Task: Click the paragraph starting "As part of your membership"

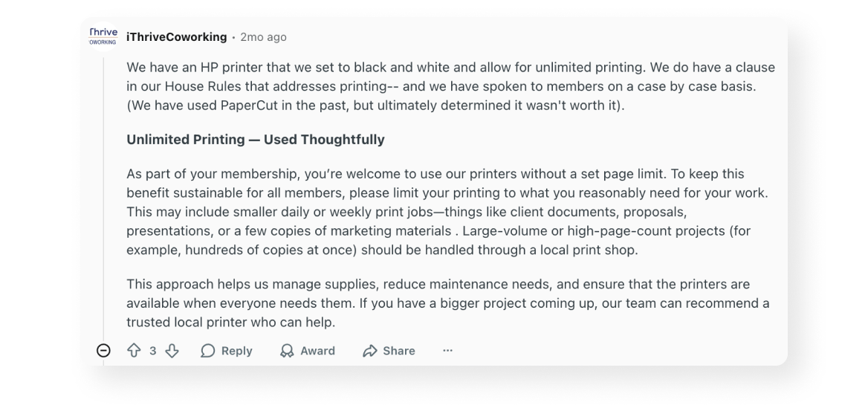Action: pyautogui.click(x=446, y=212)
